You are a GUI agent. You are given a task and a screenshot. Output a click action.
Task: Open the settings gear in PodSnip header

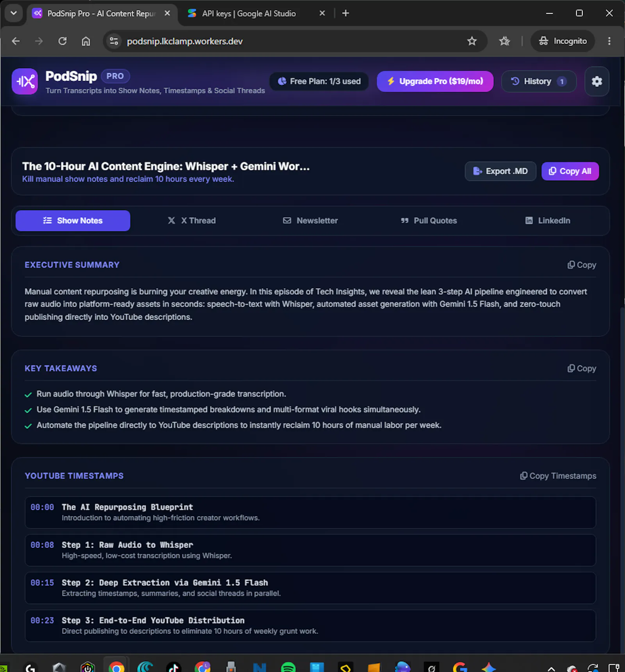tap(596, 81)
